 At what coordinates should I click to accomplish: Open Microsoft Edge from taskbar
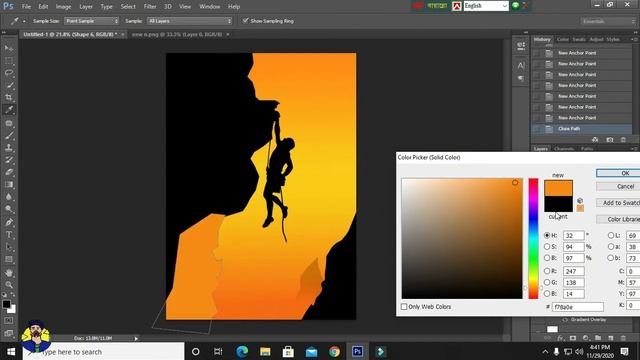pos(242,351)
